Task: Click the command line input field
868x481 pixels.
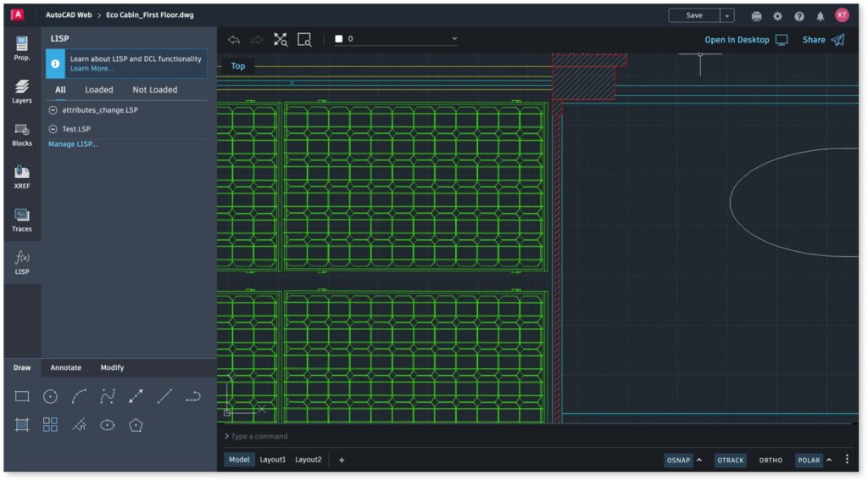Action: (509, 436)
